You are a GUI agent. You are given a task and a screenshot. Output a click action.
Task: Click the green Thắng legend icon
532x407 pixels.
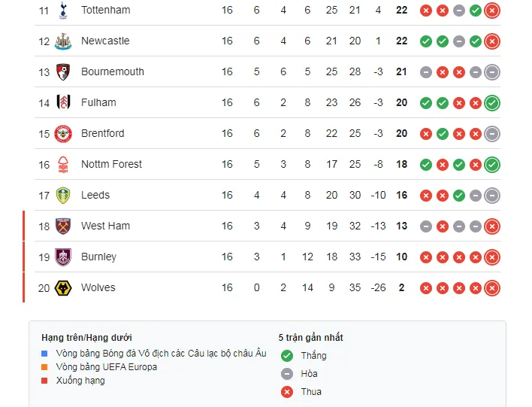(286, 356)
